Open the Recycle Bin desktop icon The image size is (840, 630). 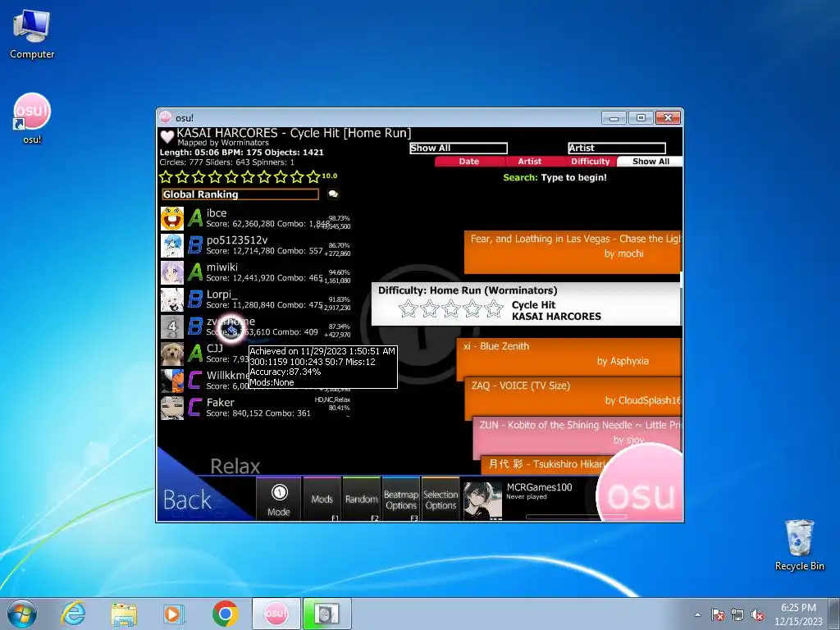(799, 545)
